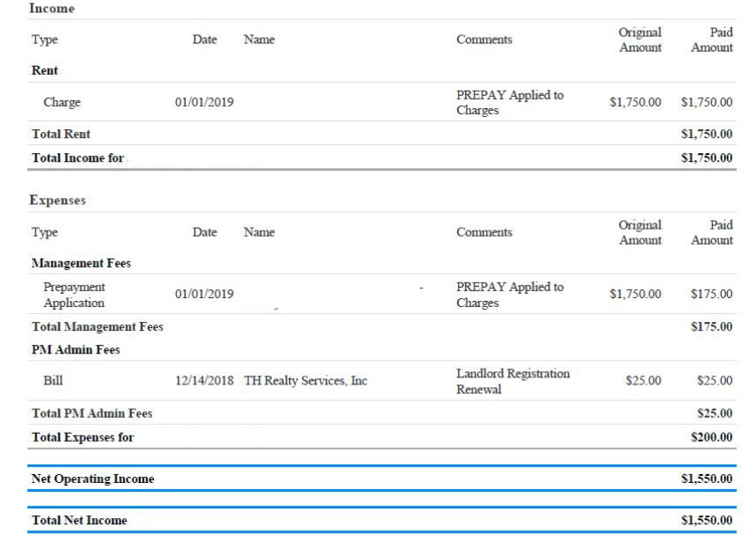Click the Total Rent row label
Screen dimensions: 756x541
point(61,135)
